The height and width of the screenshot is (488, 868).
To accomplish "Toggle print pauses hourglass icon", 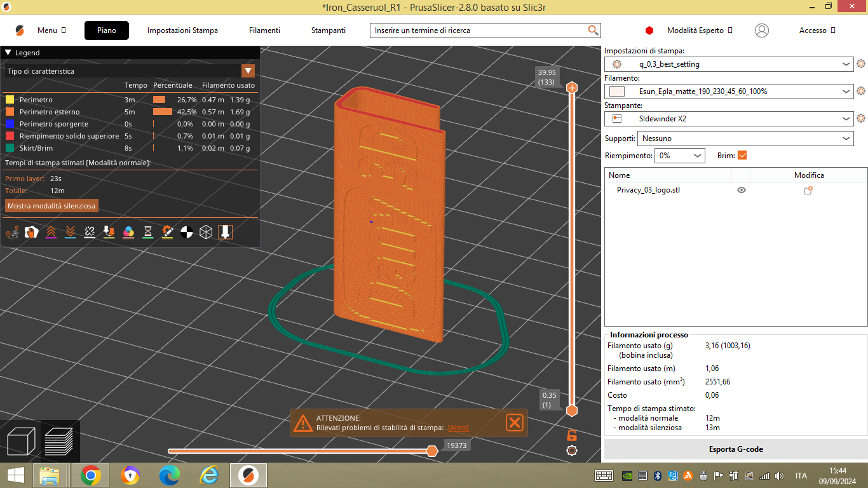I will tap(147, 233).
